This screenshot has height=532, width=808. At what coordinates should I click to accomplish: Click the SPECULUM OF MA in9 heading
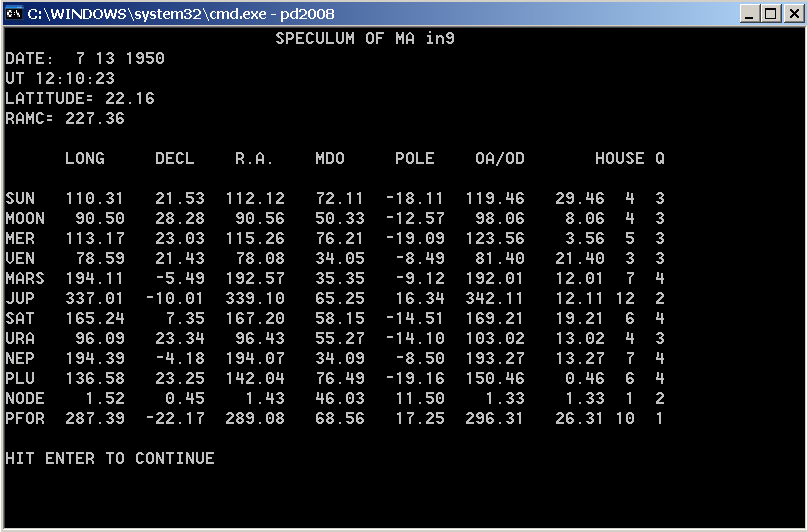click(365, 39)
